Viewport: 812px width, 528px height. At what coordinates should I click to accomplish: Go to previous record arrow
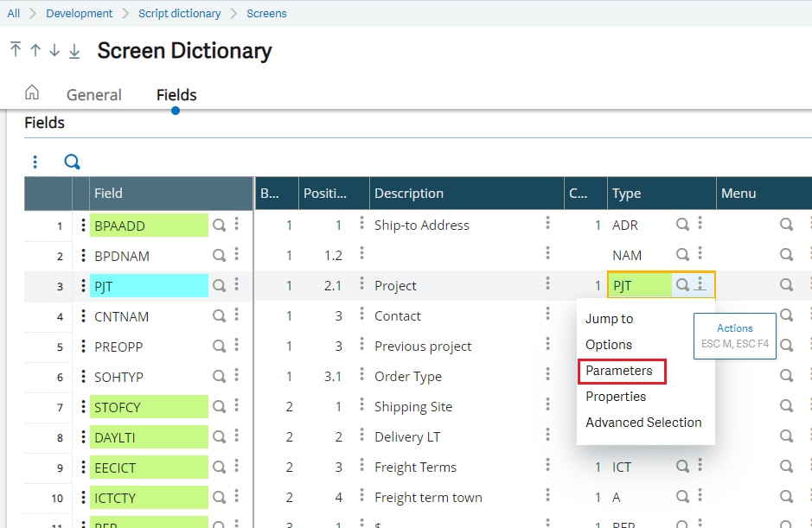click(x=35, y=50)
